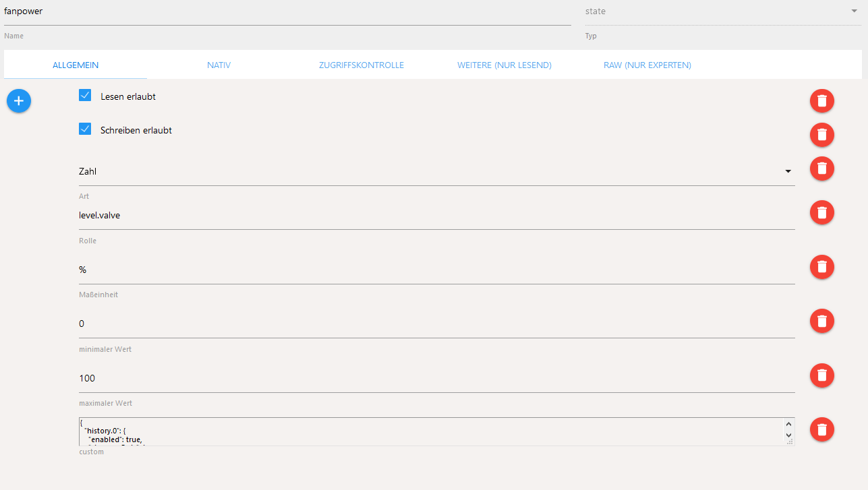Click the 'maximaler Wert' field containing 100
This screenshot has height=490, width=868.
[436, 378]
